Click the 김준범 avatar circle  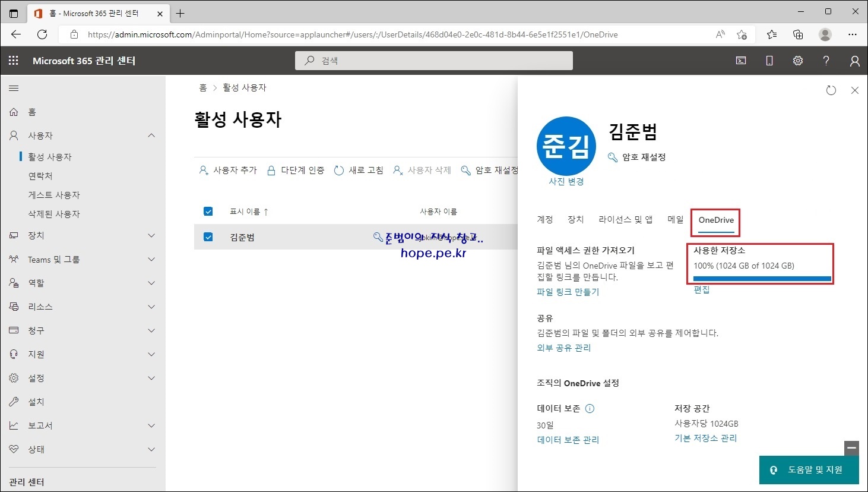(566, 146)
